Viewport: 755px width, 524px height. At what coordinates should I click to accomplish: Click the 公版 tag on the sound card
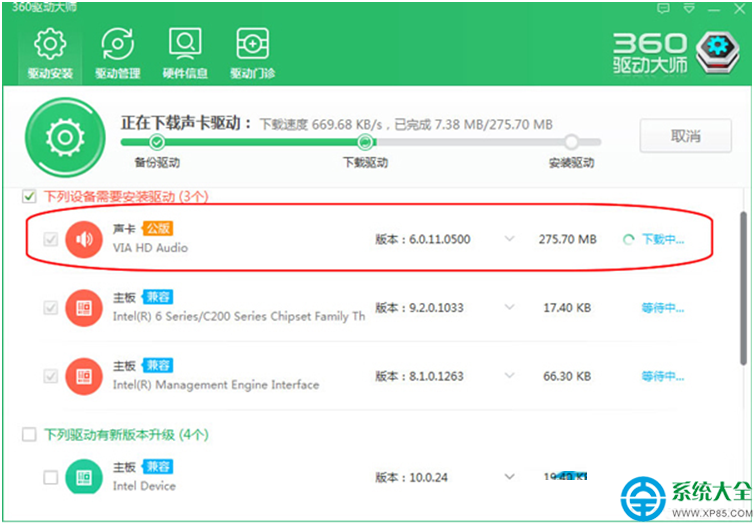(x=158, y=228)
